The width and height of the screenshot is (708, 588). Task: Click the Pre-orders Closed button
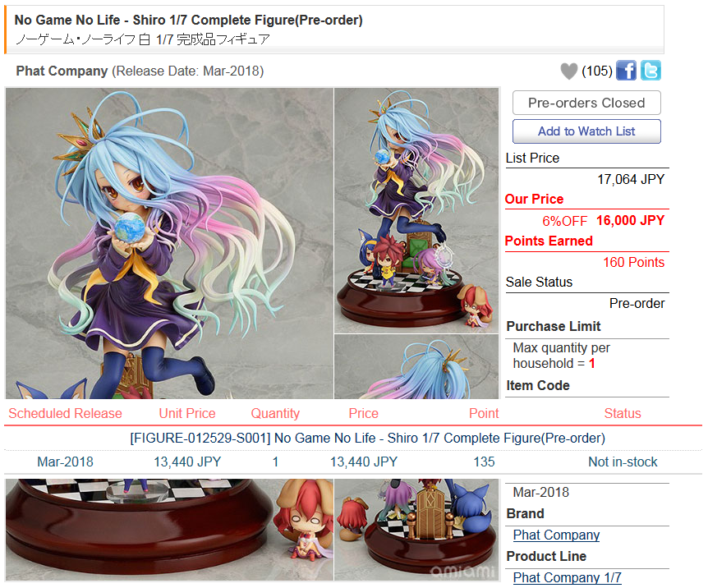[586, 103]
